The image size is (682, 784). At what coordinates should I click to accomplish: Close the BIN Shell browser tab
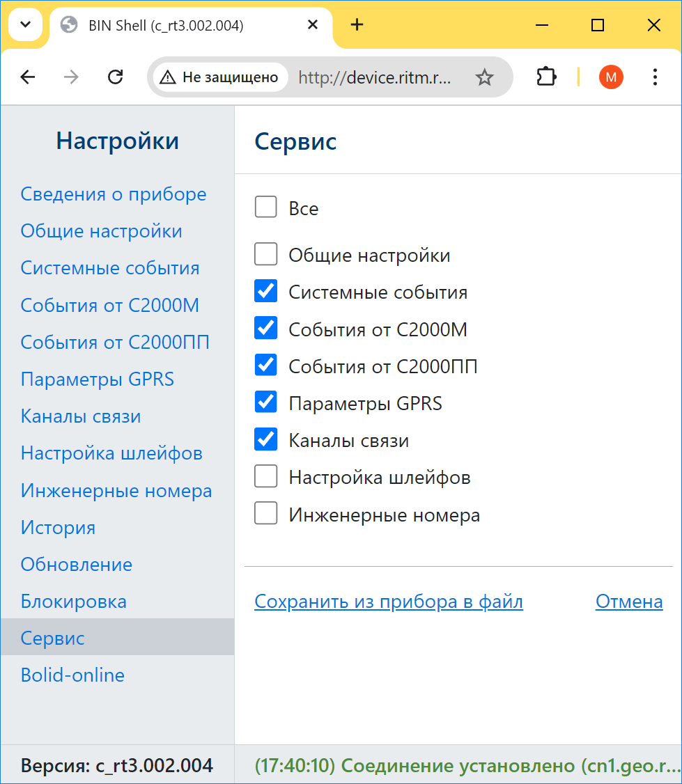tap(313, 24)
